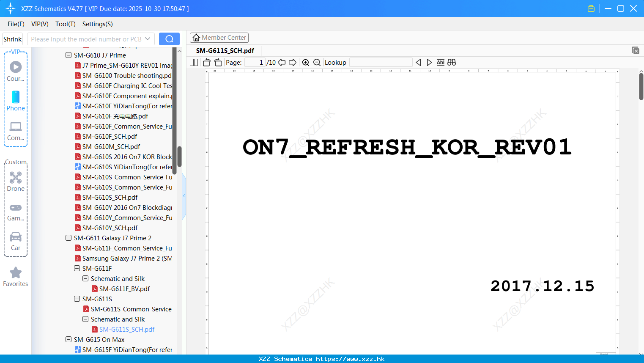Select the Phone category icon
The width and height of the screenshot is (644, 363).
[x=16, y=101]
